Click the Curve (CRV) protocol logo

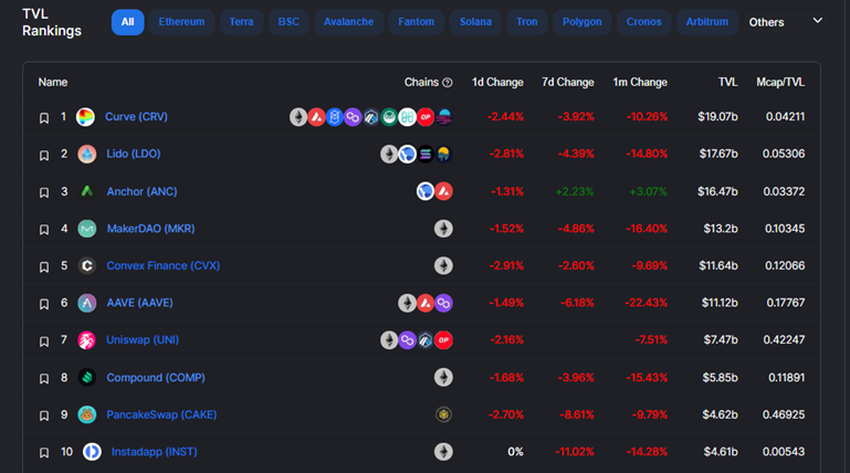(x=85, y=117)
